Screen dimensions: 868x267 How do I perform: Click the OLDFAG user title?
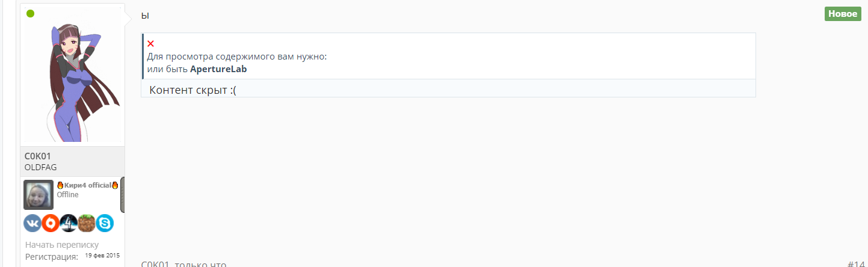[40, 167]
